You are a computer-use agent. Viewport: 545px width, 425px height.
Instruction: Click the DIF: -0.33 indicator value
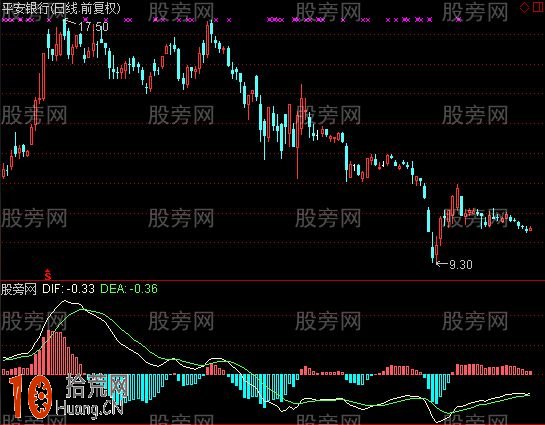point(68,289)
